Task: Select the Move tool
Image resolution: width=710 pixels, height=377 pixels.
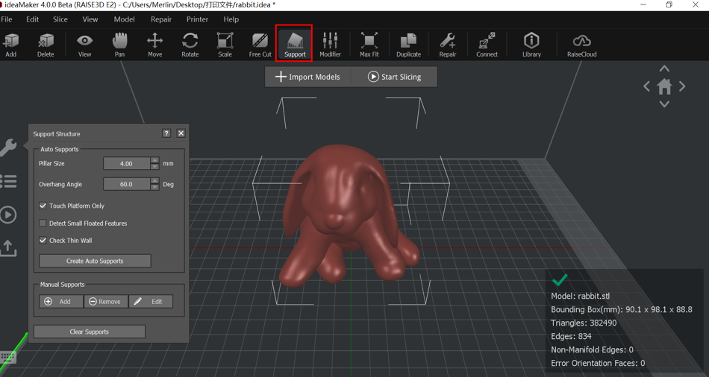Action: (x=155, y=45)
